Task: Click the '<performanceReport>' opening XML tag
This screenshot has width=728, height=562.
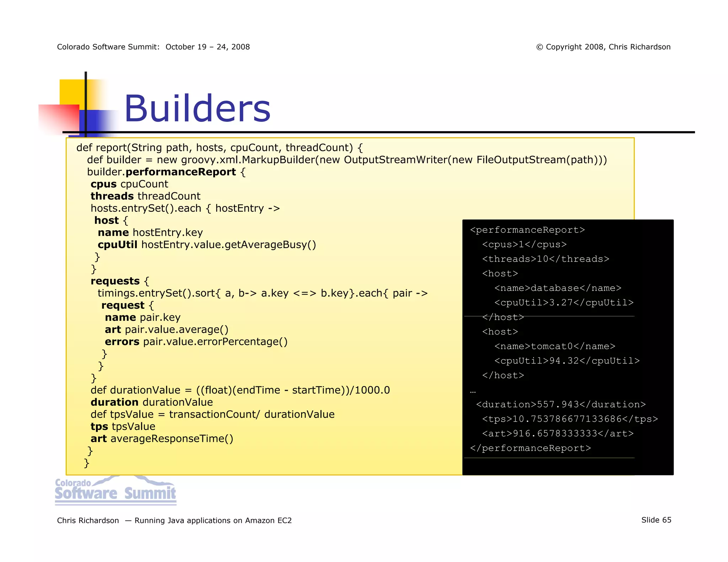Action: click(527, 230)
